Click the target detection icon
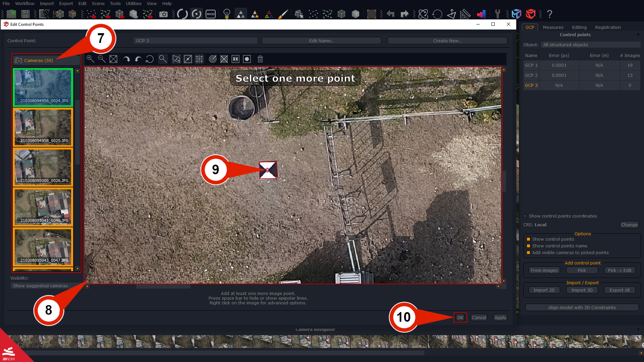The image size is (644, 362). 213,59
